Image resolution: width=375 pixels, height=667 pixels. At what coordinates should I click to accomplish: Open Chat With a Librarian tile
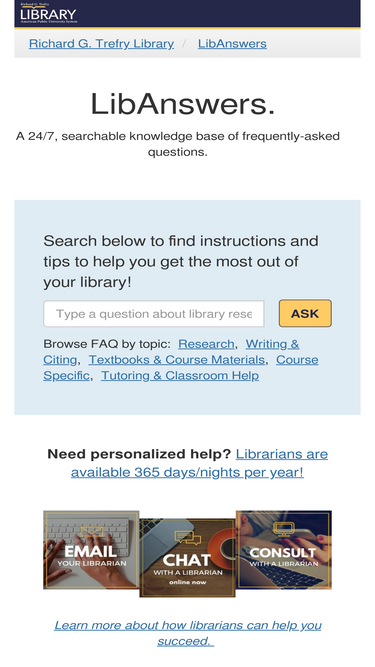187,558
